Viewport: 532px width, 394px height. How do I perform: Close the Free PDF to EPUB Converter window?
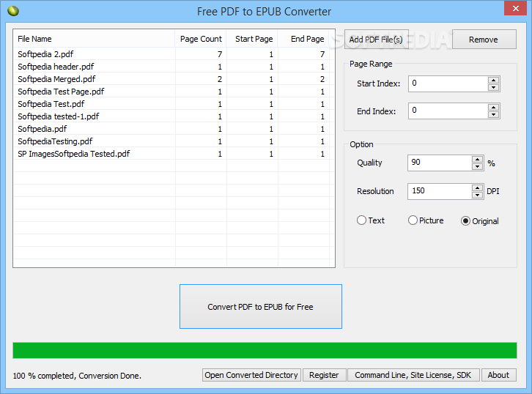pyautogui.click(x=515, y=9)
